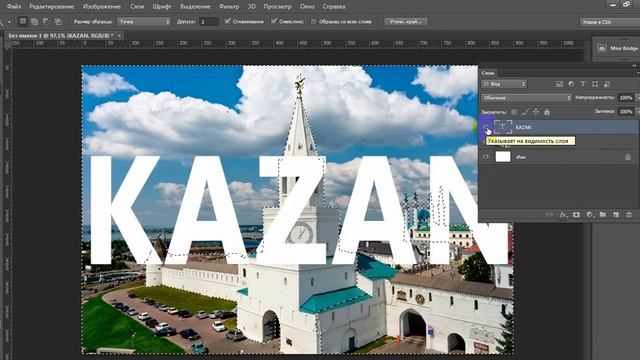Open the Файл menu
Viewport: 640px width, 360px height.
14,7
